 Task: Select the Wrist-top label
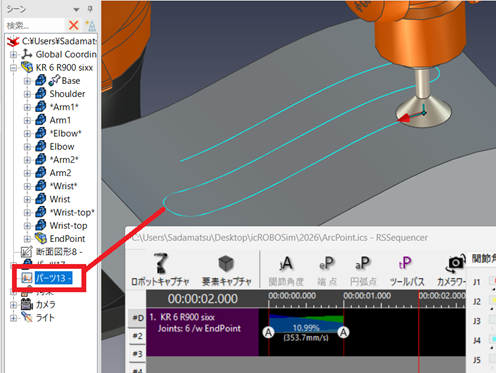pyautogui.click(x=68, y=226)
